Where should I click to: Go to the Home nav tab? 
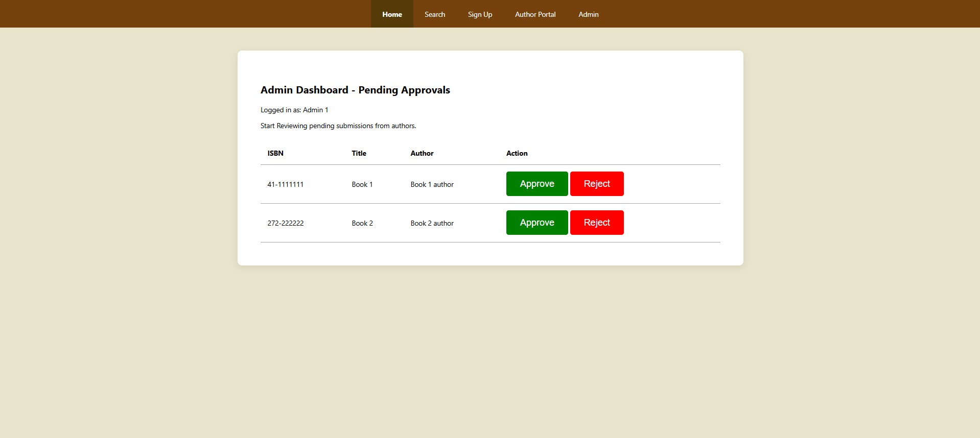[x=392, y=14]
